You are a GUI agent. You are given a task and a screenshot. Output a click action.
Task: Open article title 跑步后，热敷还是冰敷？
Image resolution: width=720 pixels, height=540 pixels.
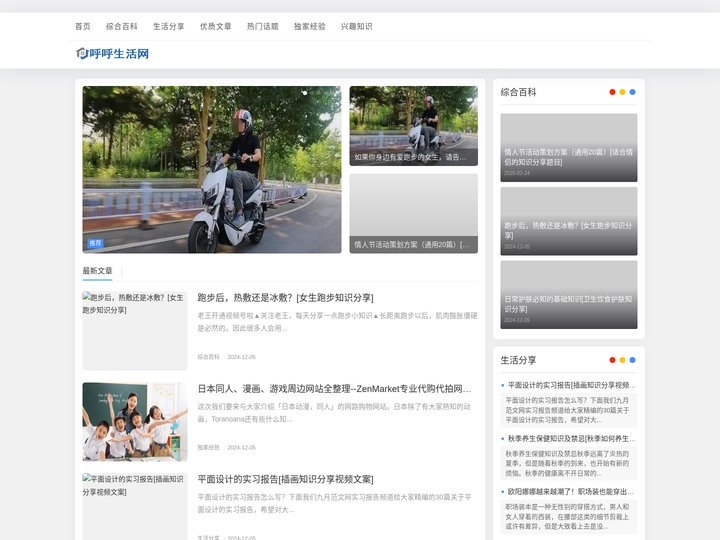pos(285,298)
